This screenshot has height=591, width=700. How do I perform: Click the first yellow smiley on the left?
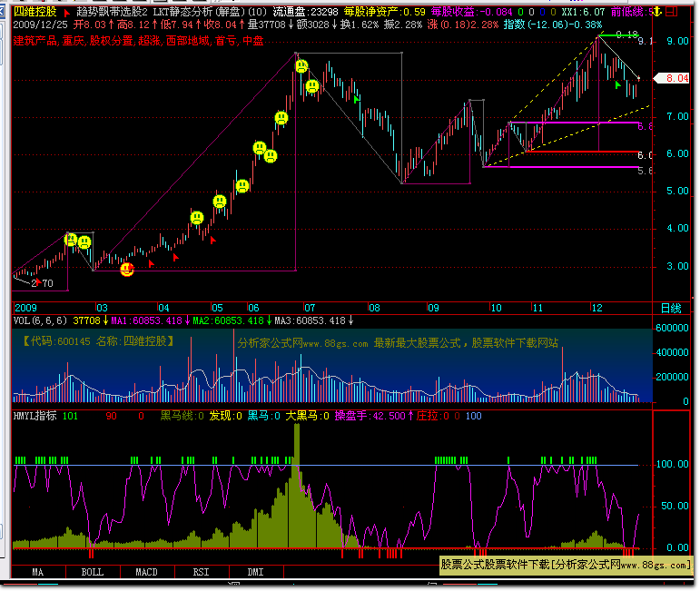tap(71, 240)
